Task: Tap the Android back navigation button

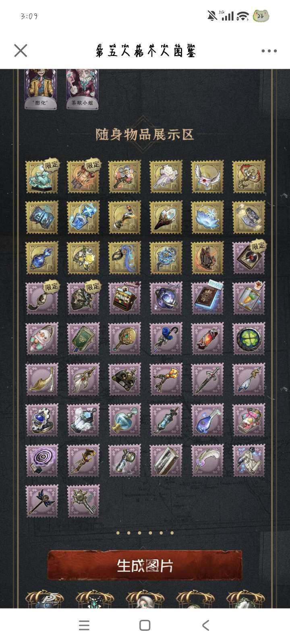Action: 205,625
